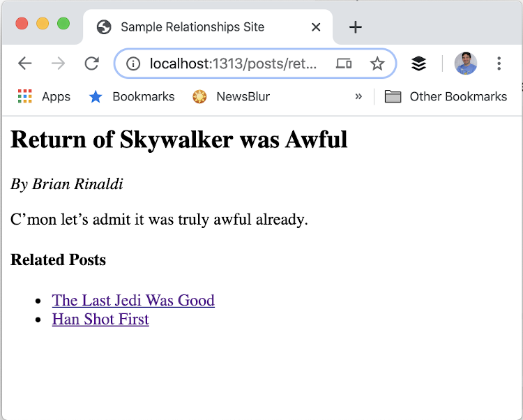Viewport: 523px width, 420px height.
Task: Open the device cast icon in address bar
Action: coord(344,63)
